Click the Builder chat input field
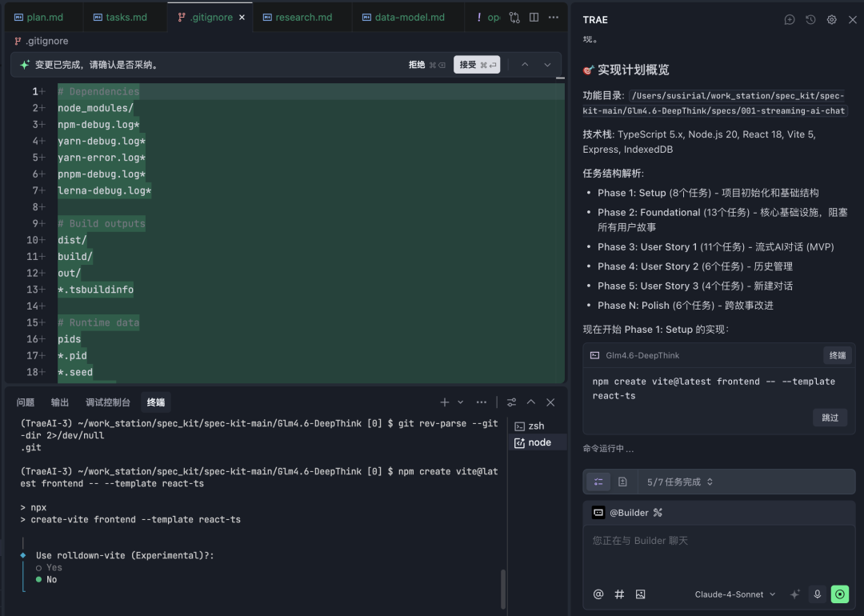The height and width of the screenshot is (616, 864). tap(719, 554)
